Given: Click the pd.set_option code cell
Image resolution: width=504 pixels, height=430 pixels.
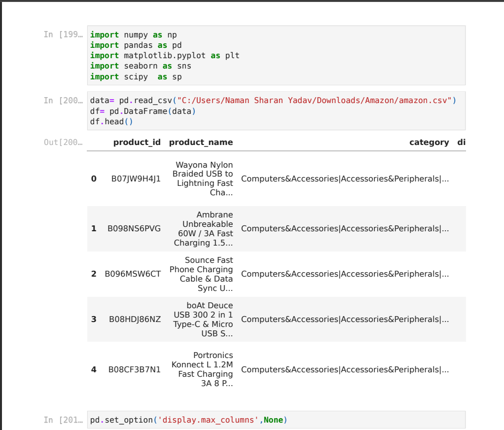Looking at the screenshot, I should tap(276, 420).
